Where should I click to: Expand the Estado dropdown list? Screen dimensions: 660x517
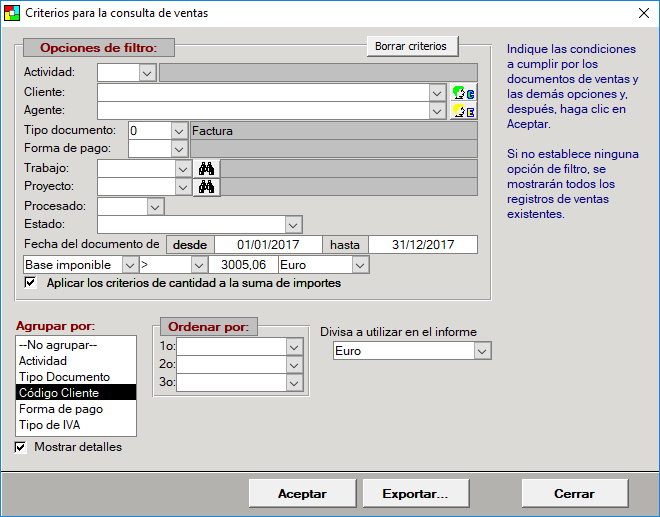click(x=293, y=225)
